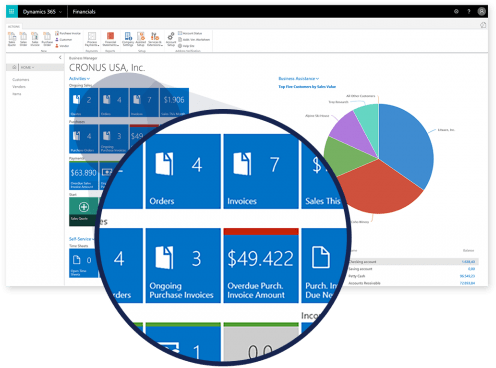Expand the Process Payments menu
The height and width of the screenshot is (368, 496).
(x=92, y=39)
